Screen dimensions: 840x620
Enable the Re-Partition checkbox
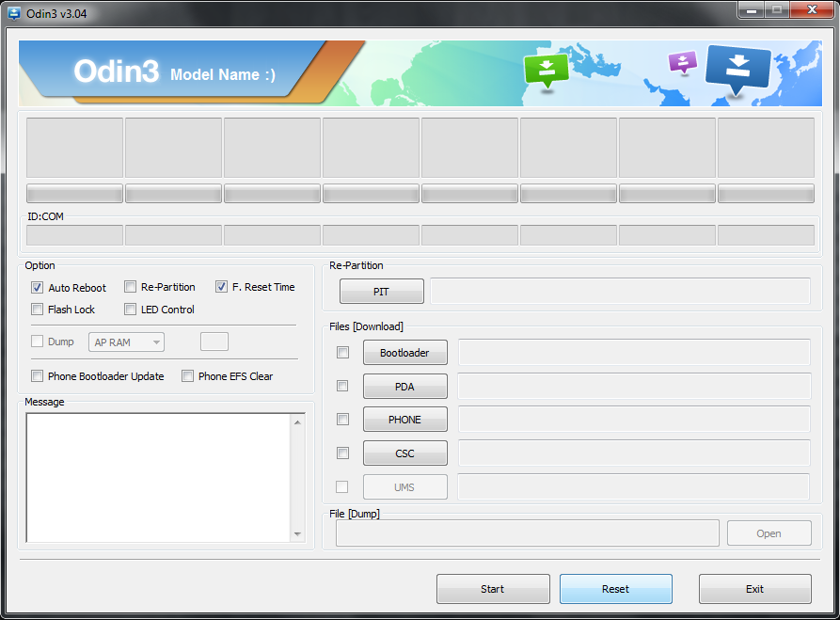click(x=130, y=287)
